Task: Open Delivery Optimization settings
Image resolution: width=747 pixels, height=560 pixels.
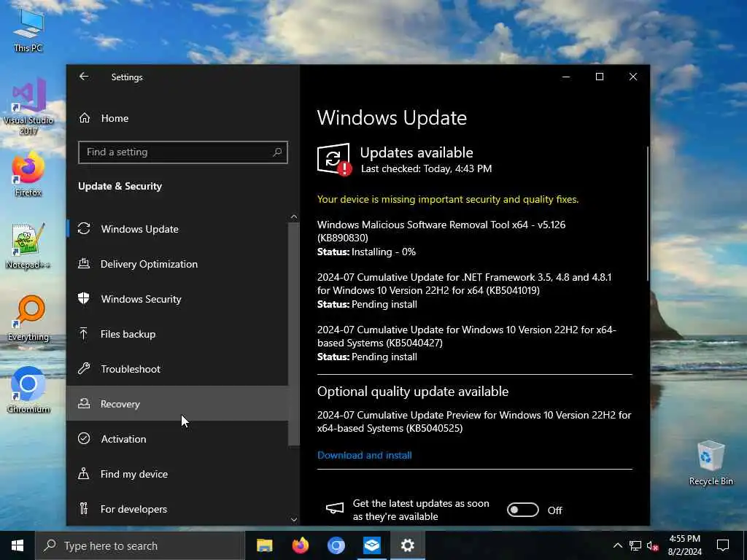Action: (177, 264)
